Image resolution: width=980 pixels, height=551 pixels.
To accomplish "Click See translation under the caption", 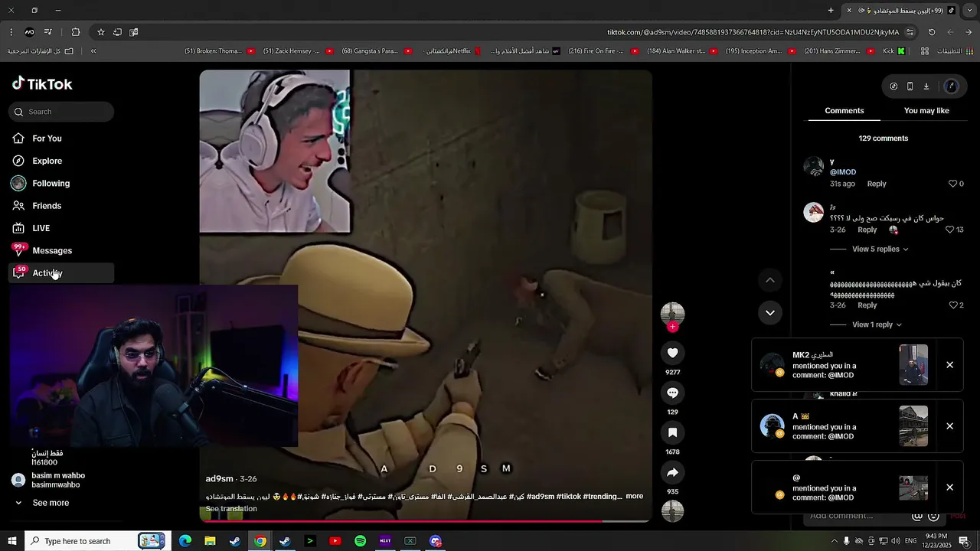I will (x=231, y=509).
